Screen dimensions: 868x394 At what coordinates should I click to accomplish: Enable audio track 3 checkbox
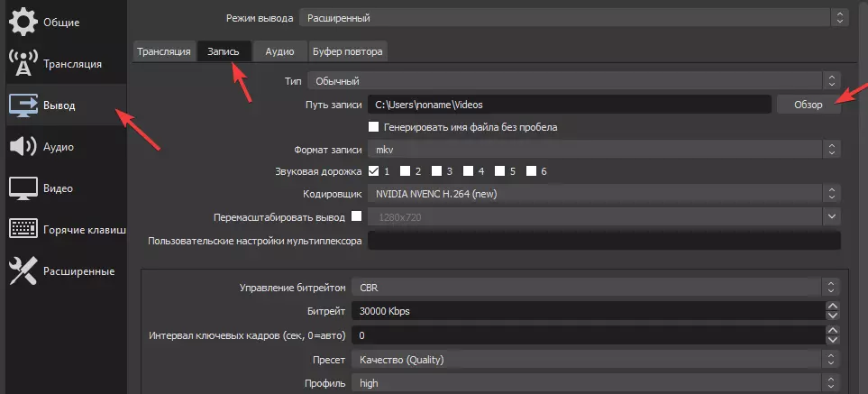(x=437, y=171)
